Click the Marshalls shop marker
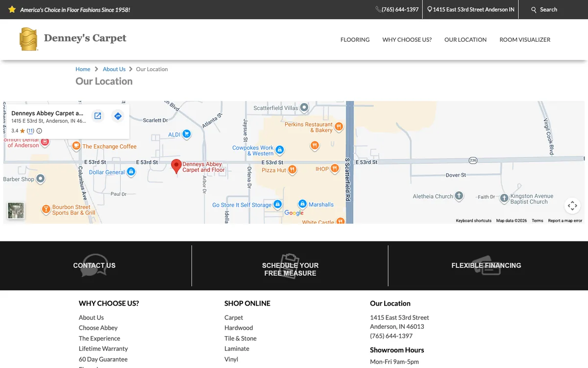This screenshot has width=588, height=368. (x=302, y=204)
